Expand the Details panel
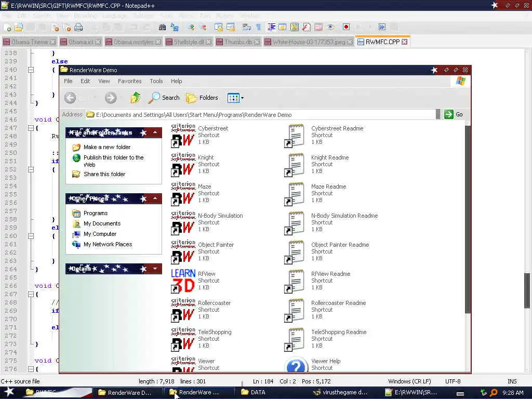Image resolution: width=532 pixels, height=399 pixels. (x=155, y=269)
